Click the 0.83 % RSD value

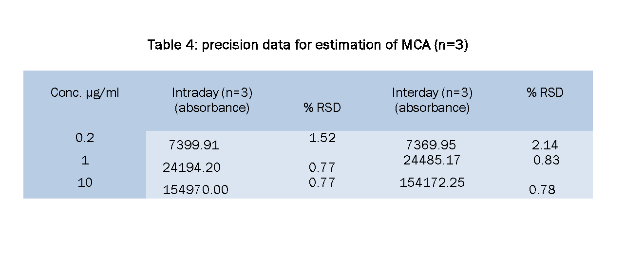(x=547, y=160)
